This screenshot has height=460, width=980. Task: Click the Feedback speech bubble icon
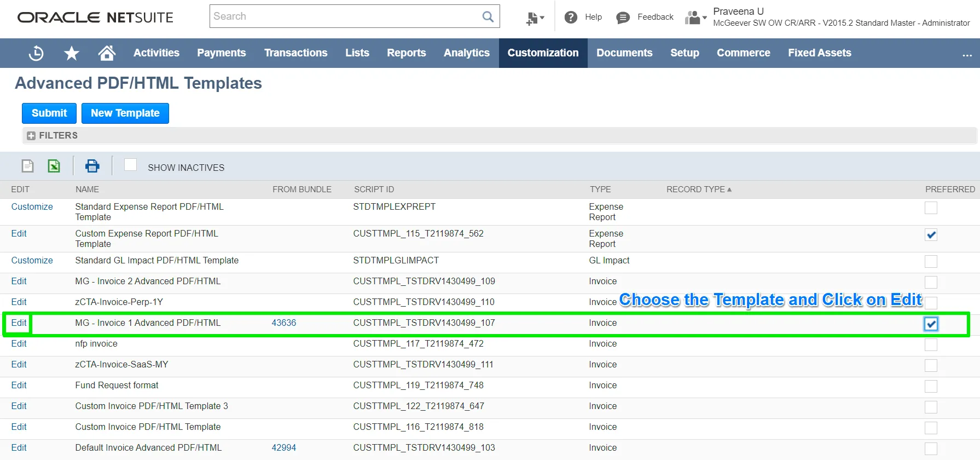pos(623,18)
